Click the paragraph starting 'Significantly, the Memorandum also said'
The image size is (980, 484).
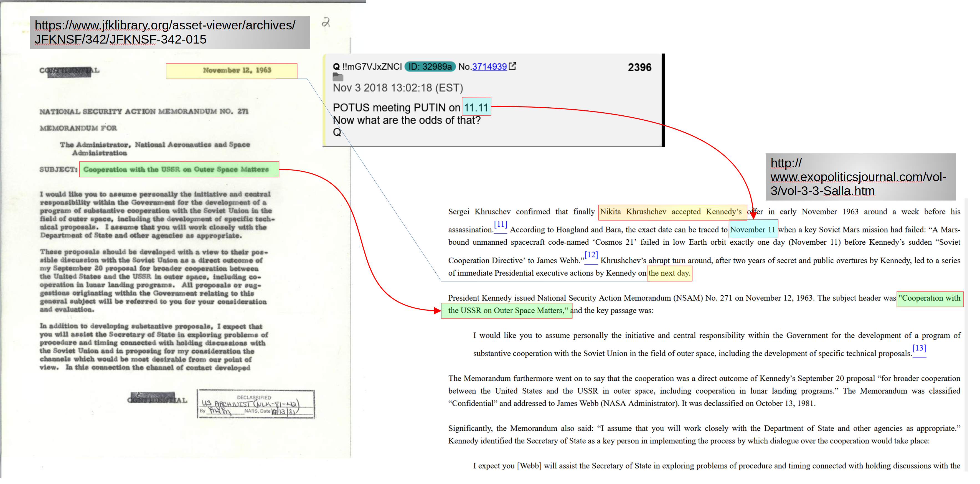tap(704, 435)
